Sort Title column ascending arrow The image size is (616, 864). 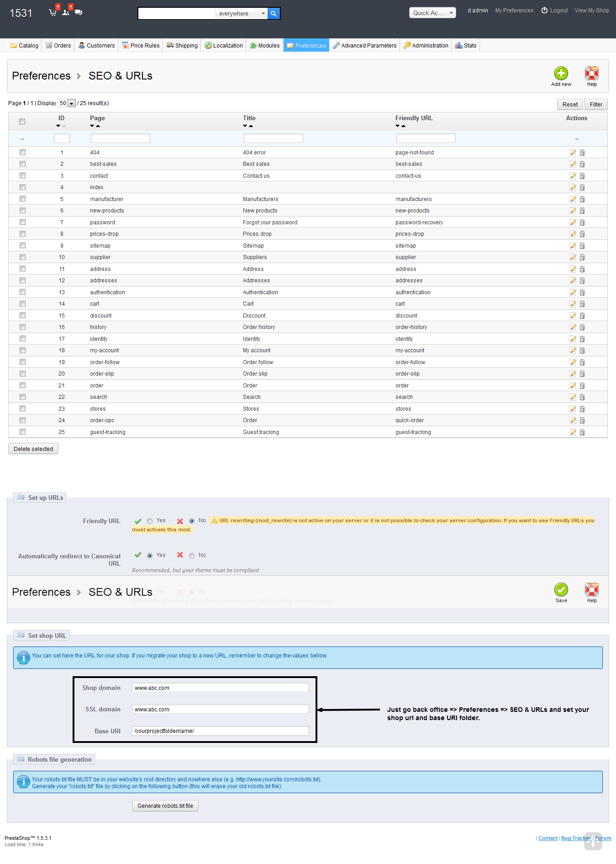tap(251, 126)
